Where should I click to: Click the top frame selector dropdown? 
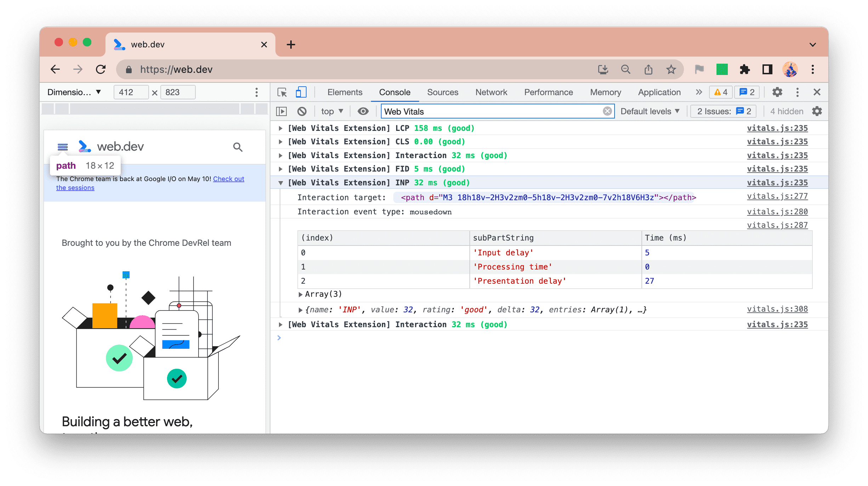tap(332, 111)
